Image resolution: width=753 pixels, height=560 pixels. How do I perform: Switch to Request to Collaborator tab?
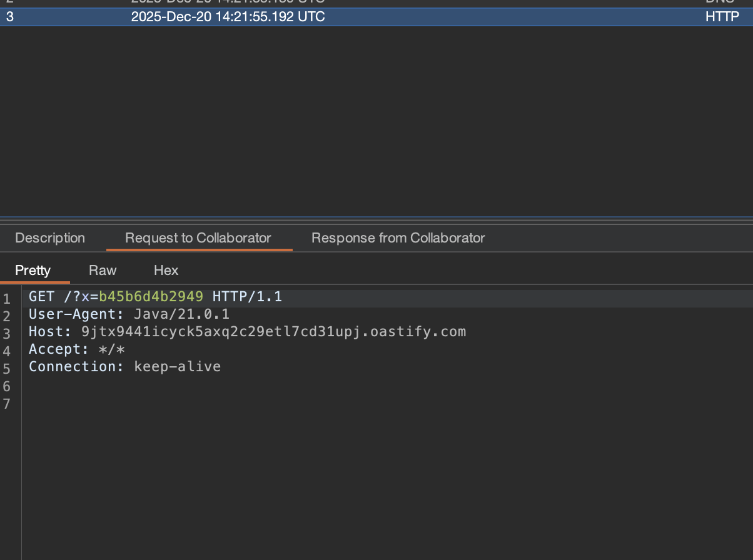[x=198, y=238]
